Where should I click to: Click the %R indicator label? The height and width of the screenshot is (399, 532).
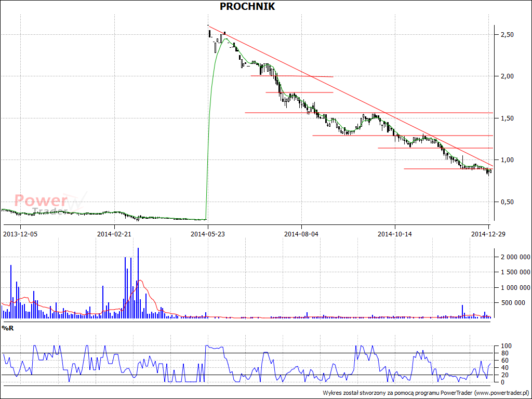8,328
